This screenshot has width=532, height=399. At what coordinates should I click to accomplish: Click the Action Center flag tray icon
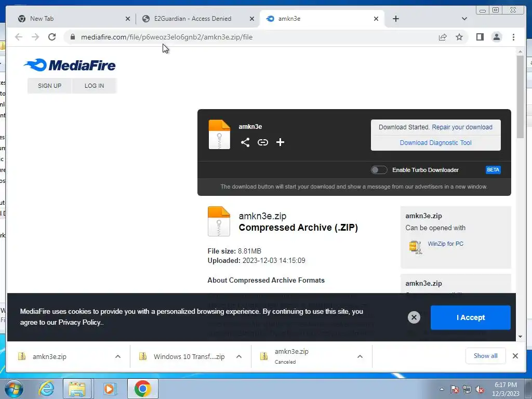point(455,389)
